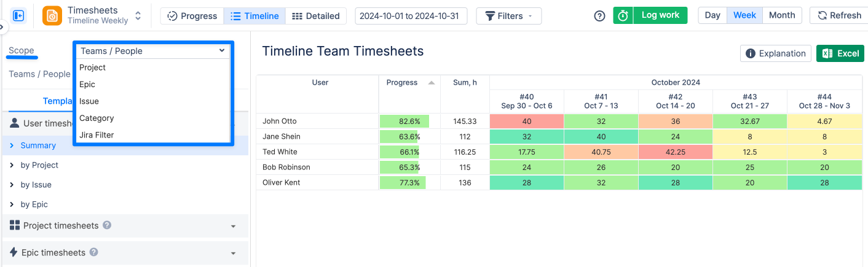Switch to the Detailed view tab

[x=316, y=16]
